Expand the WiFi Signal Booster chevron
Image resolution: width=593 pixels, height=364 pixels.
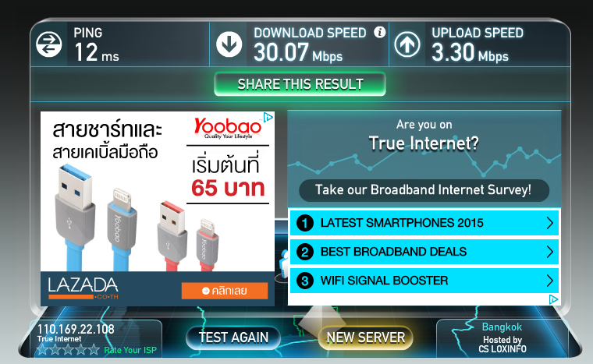coord(550,281)
